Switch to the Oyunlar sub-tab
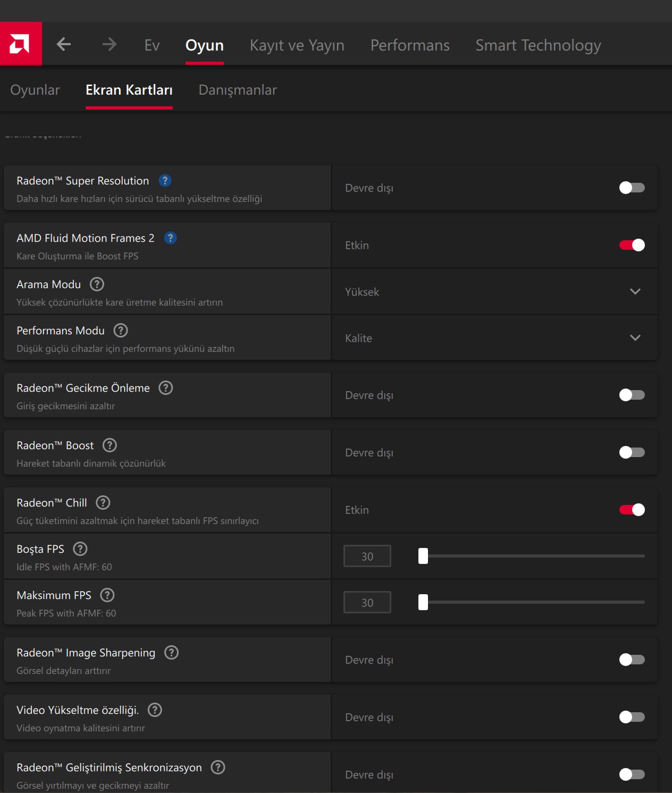The image size is (672, 793). pyautogui.click(x=35, y=90)
